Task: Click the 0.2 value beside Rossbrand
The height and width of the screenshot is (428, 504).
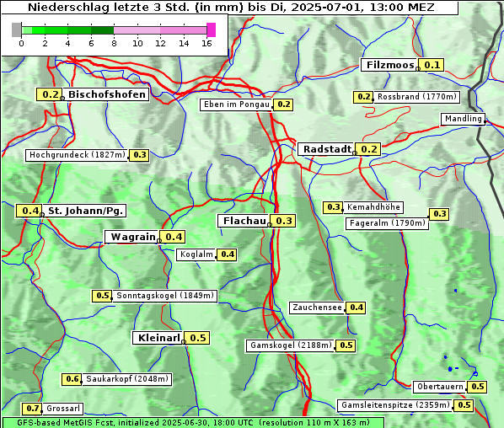Action: click(x=363, y=97)
